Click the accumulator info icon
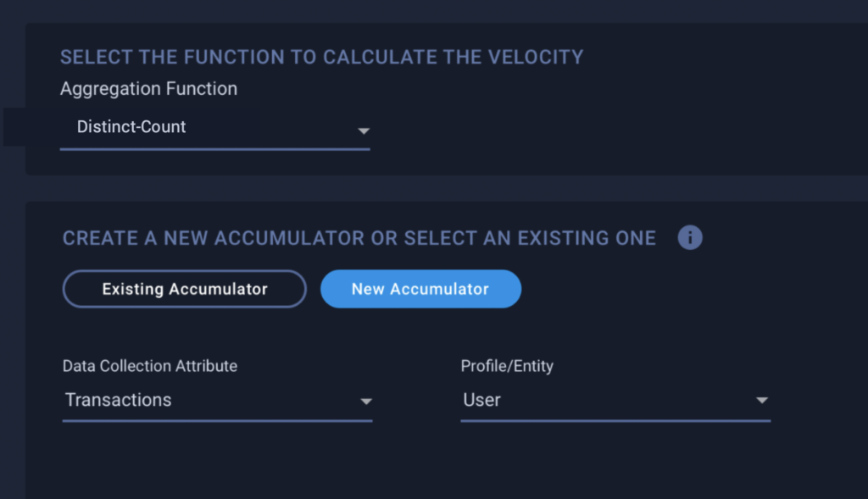 [690, 238]
